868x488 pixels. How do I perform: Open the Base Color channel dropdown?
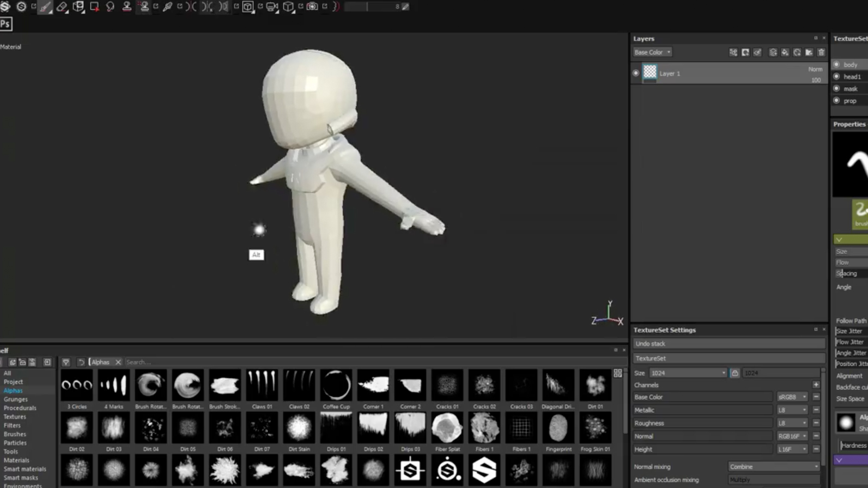(x=652, y=52)
